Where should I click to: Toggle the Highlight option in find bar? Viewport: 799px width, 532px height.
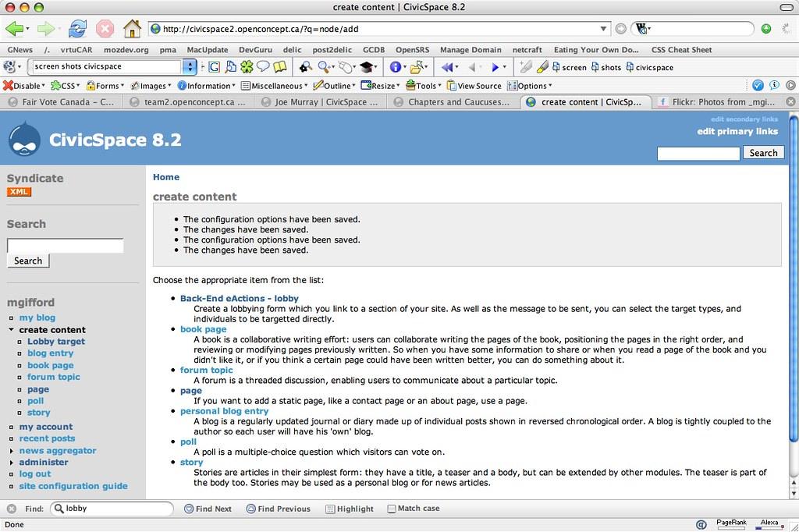349,509
